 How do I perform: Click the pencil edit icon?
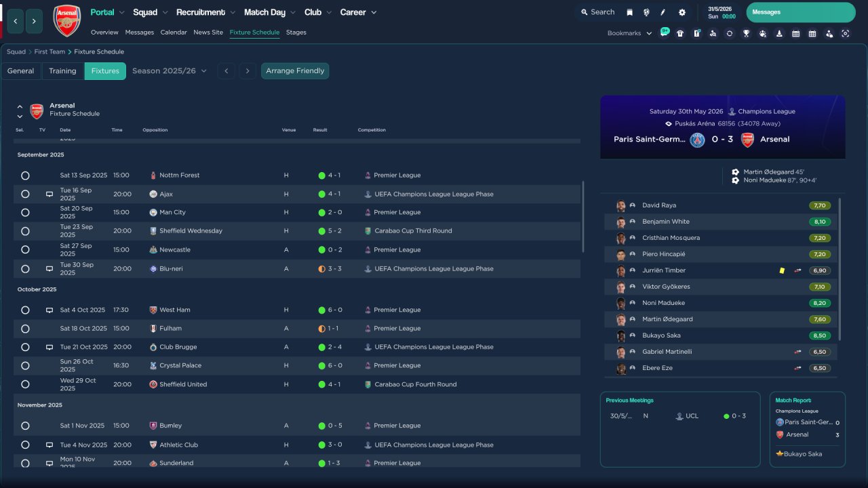click(663, 12)
